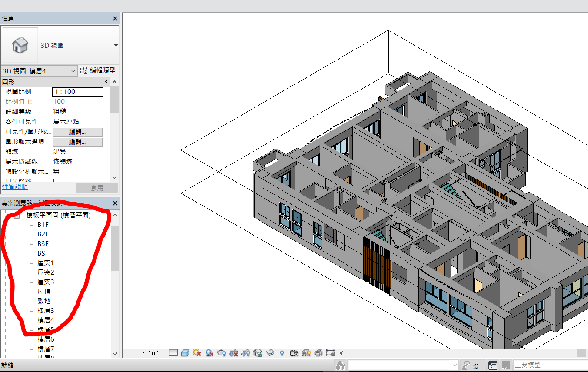Open the Rendering dialog teapot icon
The width and height of the screenshot is (588, 372).
pyautogui.click(x=222, y=353)
